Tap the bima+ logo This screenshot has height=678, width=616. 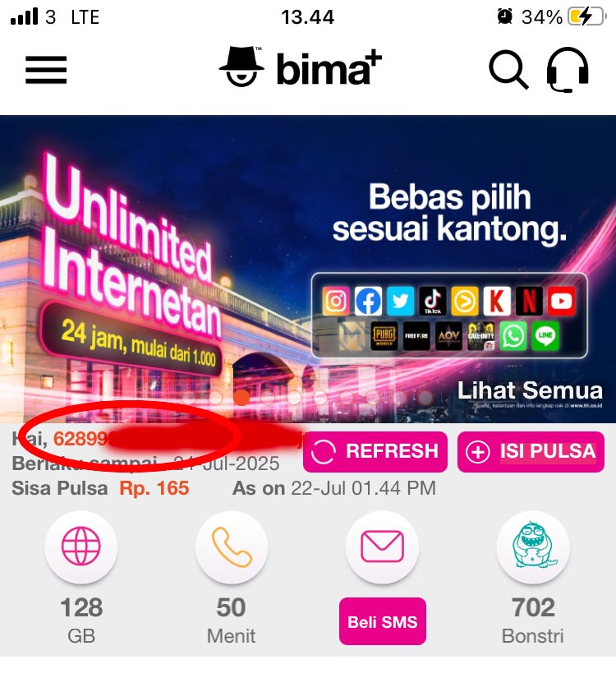(x=301, y=67)
